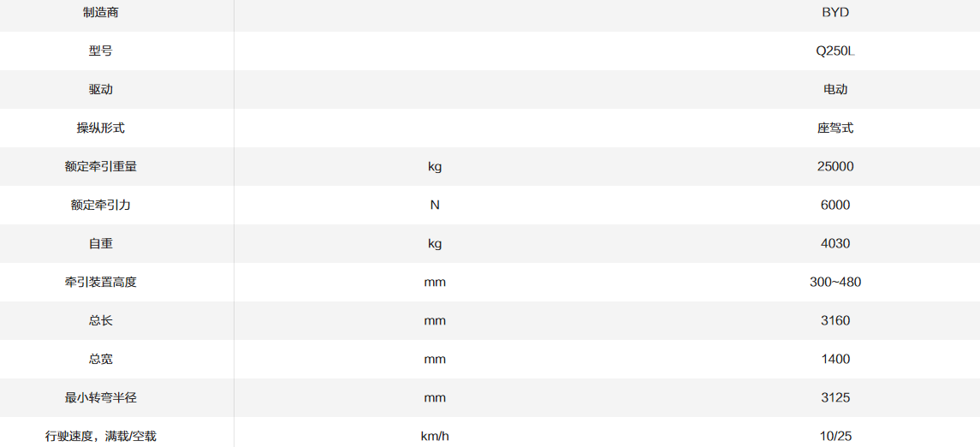Click the 座驾式 operation type value
This screenshot has width=980, height=447.
click(x=834, y=128)
